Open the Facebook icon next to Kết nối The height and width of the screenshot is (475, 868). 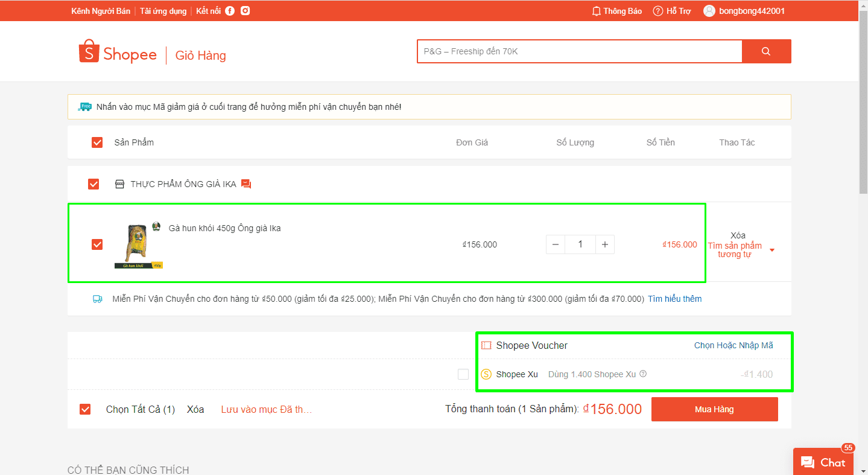coord(230,11)
